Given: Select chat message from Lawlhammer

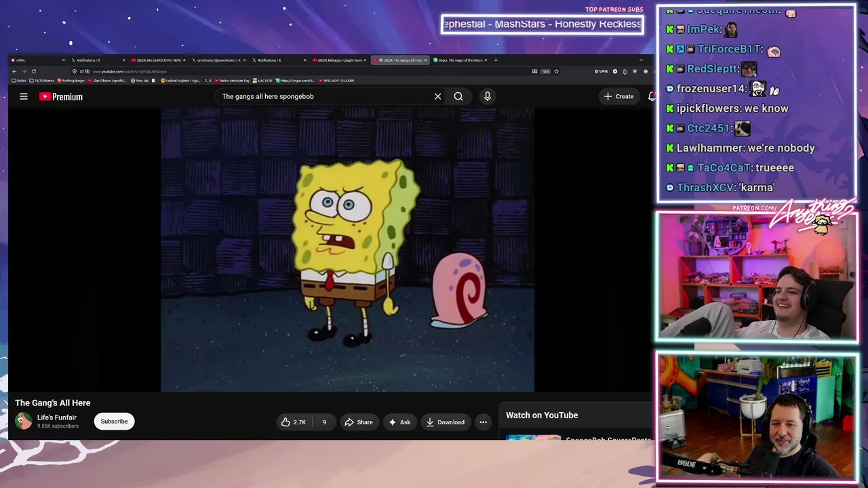Looking at the screenshot, I should click(x=741, y=148).
